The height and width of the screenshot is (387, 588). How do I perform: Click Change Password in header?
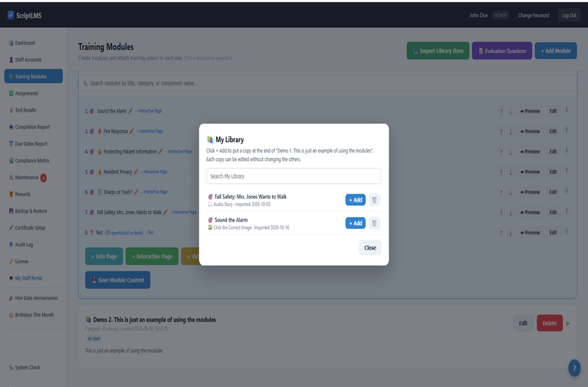click(x=534, y=15)
